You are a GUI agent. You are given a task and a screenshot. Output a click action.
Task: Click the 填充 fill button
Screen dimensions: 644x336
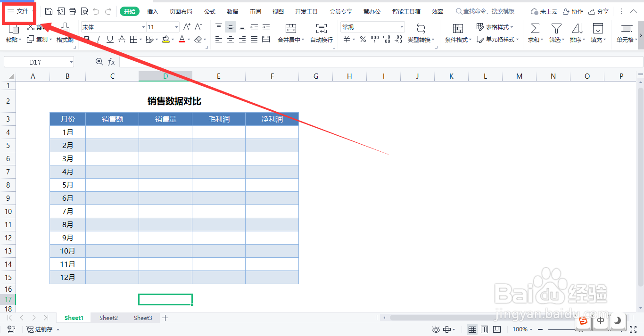(598, 33)
